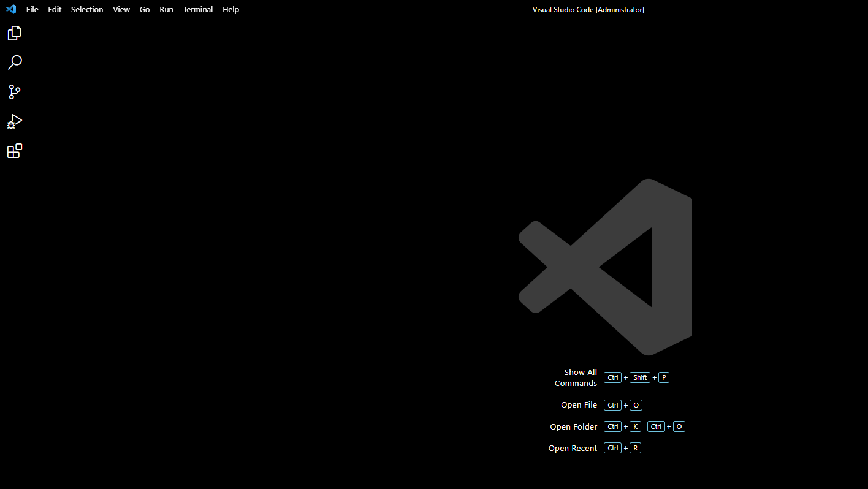Click the Ctrl key hint beside Open File

pos(613,405)
